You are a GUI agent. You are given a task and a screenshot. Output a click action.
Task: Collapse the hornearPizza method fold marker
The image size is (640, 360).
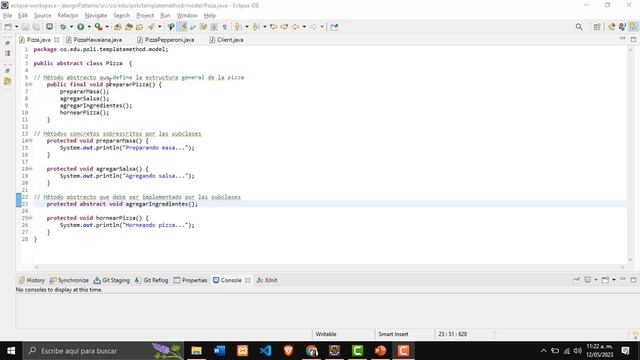click(x=30, y=218)
